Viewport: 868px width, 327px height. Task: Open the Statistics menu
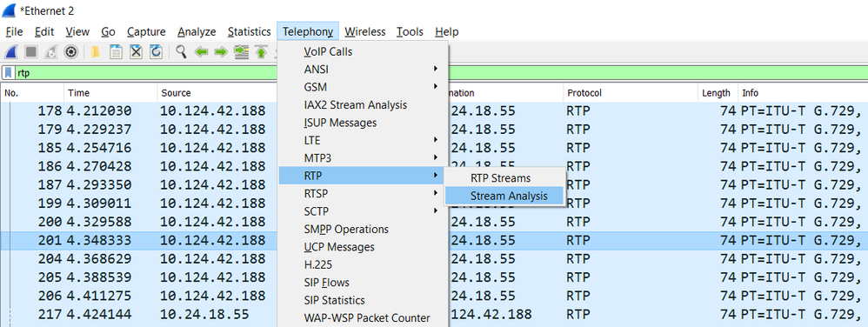coord(249,31)
